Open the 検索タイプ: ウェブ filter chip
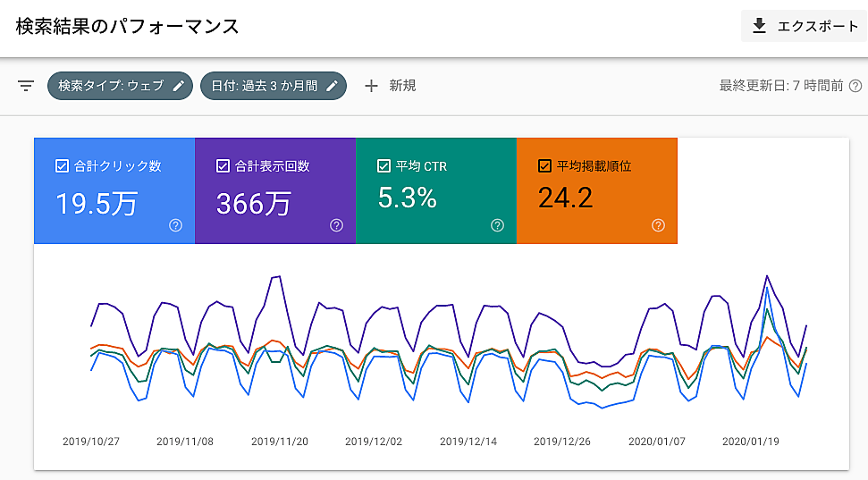Viewport: 868px width, 480px height. point(111,86)
